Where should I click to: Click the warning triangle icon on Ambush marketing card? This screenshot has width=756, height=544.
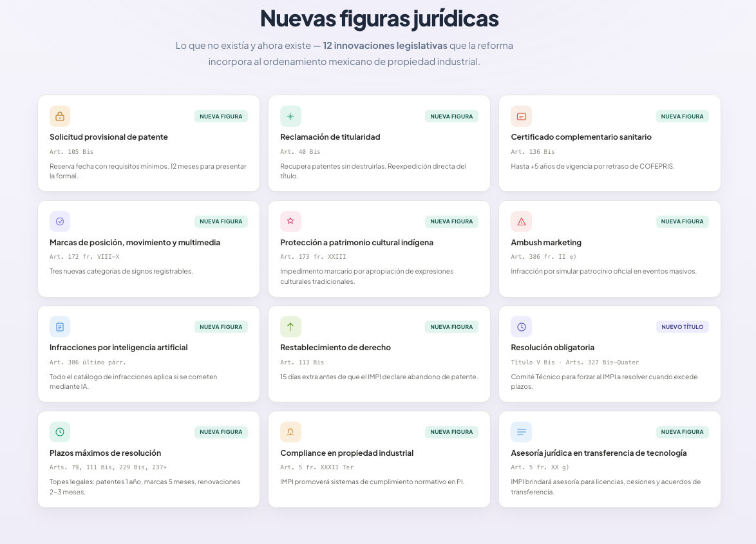click(521, 221)
